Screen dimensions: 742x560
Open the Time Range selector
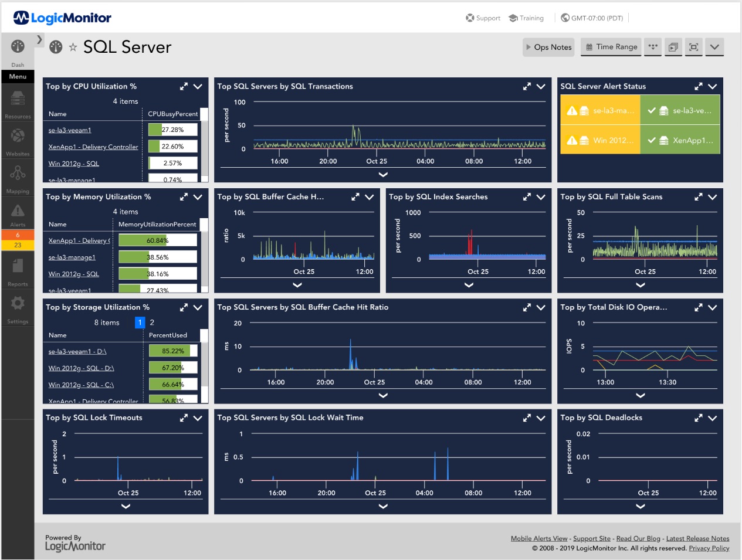click(611, 47)
